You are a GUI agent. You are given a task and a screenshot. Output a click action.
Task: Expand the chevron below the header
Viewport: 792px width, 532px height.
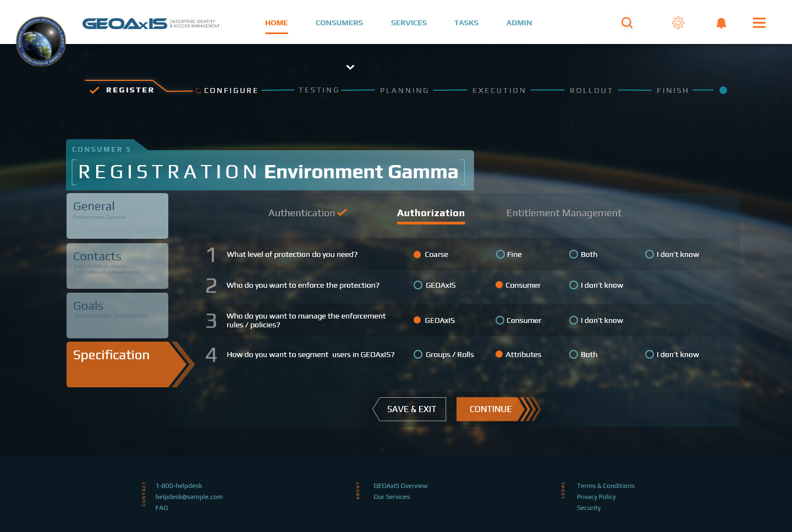(x=350, y=67)
